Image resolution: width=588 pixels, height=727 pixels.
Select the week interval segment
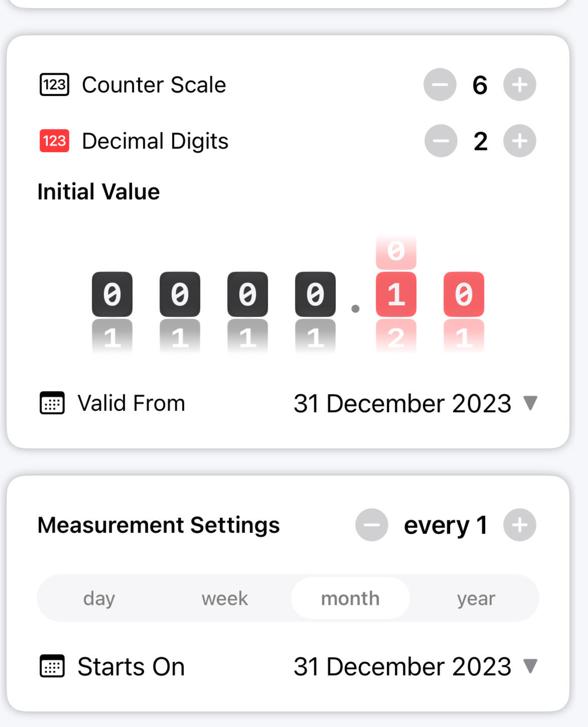[x=225, y=598]
